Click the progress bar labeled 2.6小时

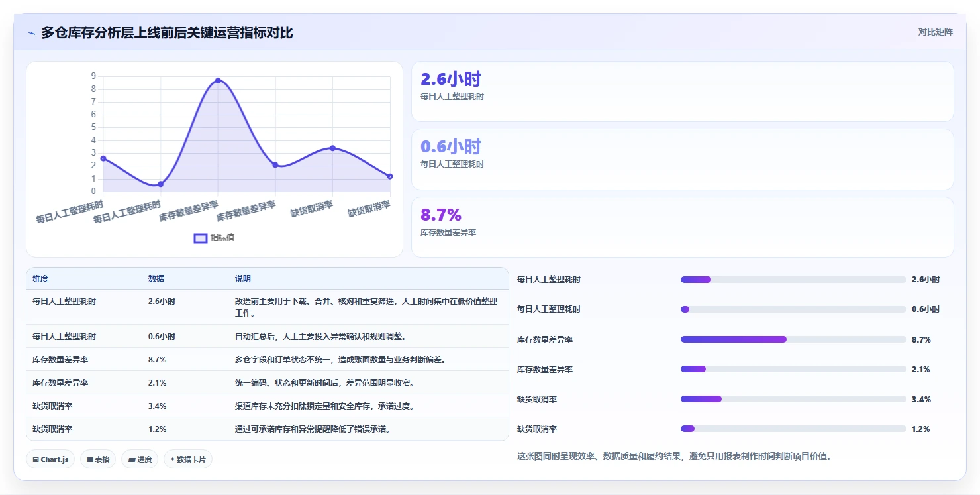point(793,280)
